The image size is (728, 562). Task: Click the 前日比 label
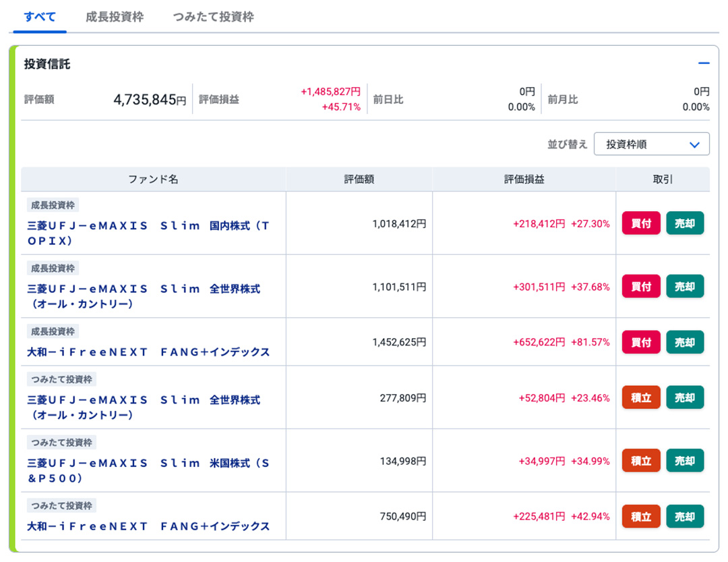[388, 99]
